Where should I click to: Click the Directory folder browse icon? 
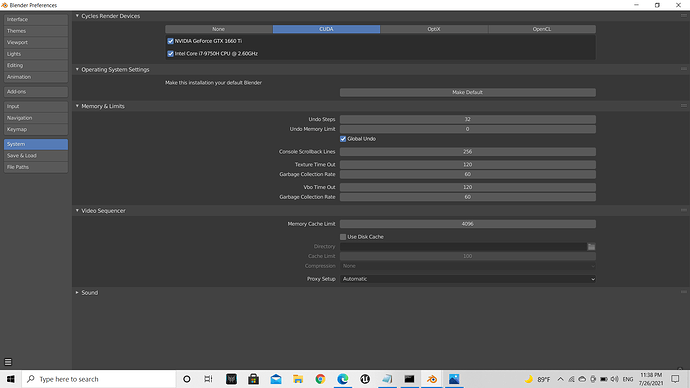591,247
